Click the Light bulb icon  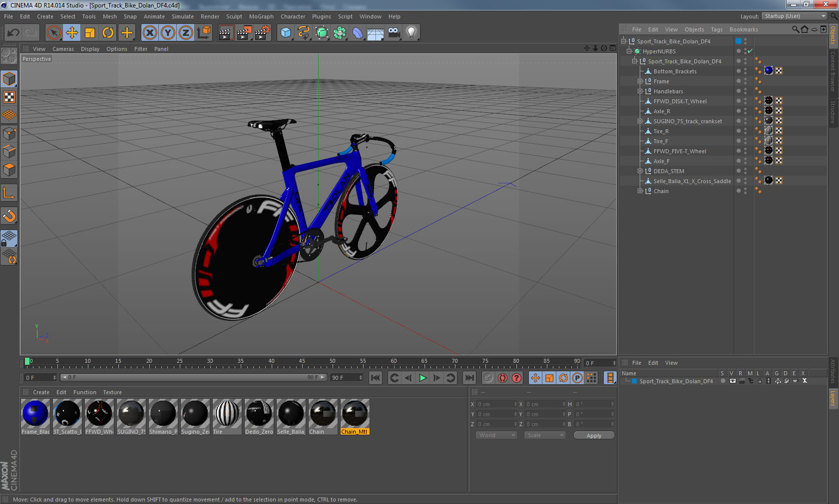tap(412, 33)
